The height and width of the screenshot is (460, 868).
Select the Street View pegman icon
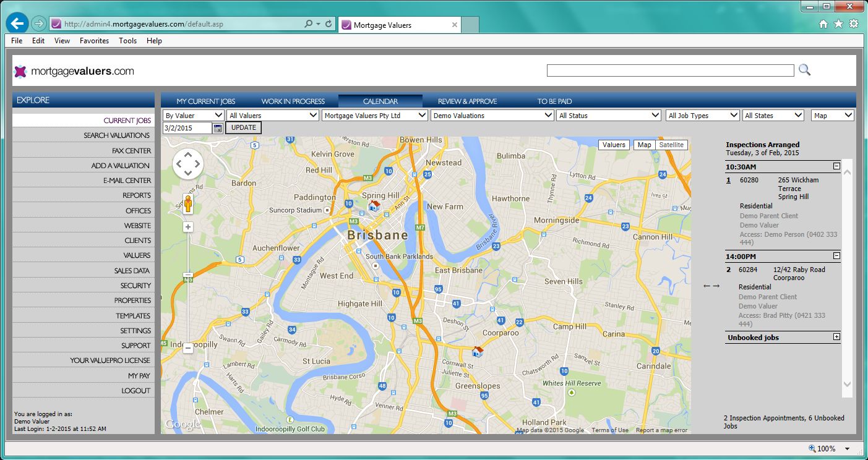coord(188,203)
